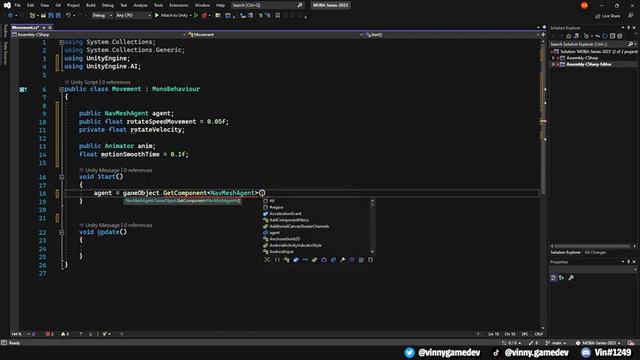This screenshot has width=640, height=360.
Task: Open the Debug configuration dropdown
Action: pyautogui.click(x=102, y=16)
